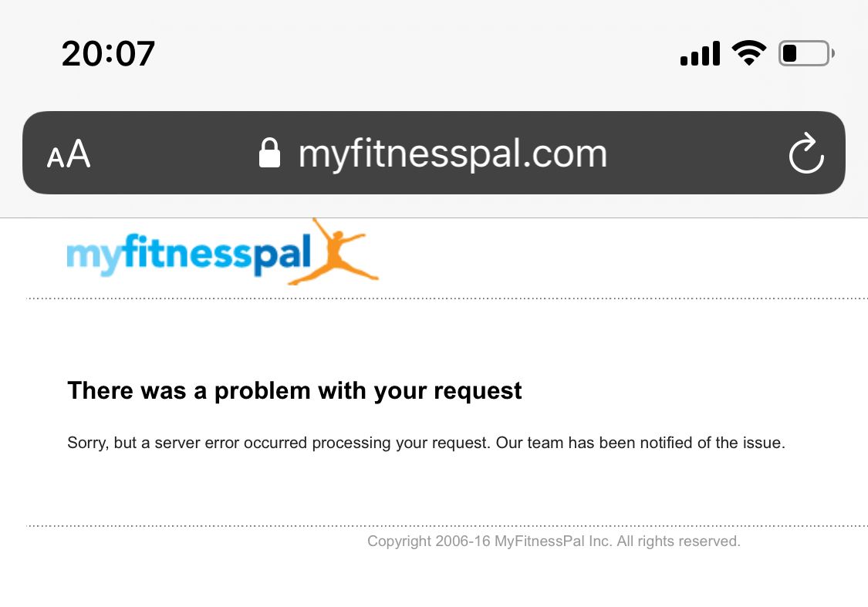Tap the padlock security icon
The image size is (868, 607).
point(269,153)
